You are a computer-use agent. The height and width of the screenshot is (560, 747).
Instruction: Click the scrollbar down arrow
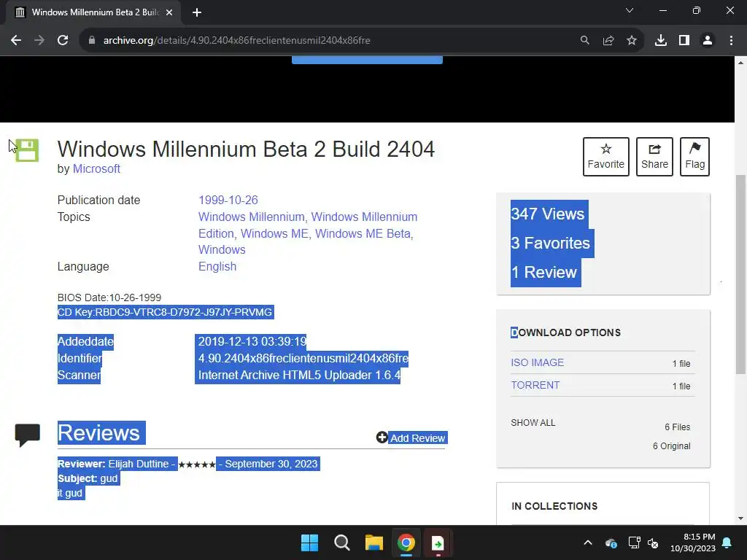740,518
